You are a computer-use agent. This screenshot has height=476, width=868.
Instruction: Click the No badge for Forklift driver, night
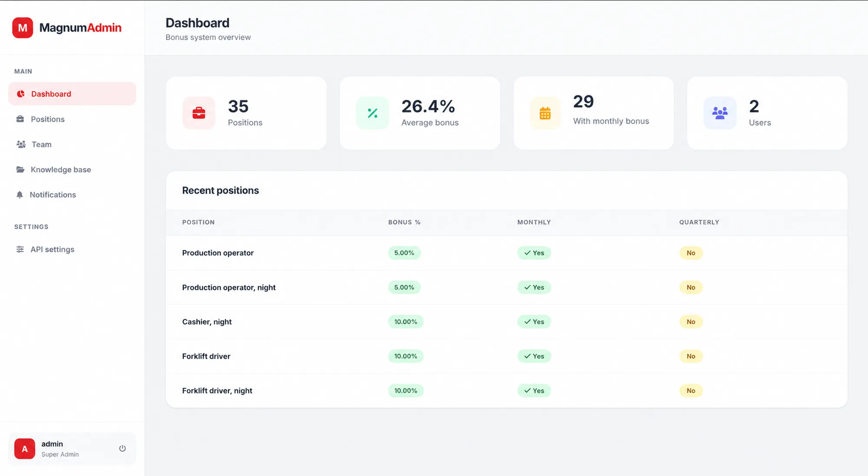[x=691, y=391]
